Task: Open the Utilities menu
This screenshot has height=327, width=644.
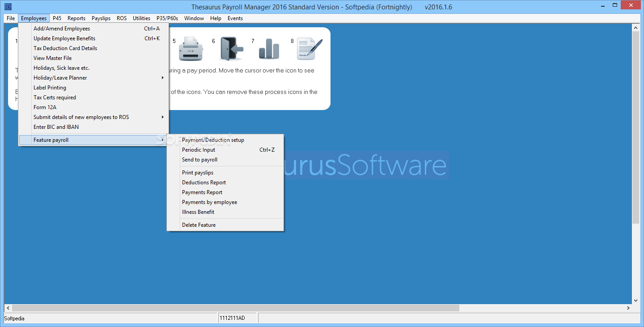Action: [x=141, y=18]
